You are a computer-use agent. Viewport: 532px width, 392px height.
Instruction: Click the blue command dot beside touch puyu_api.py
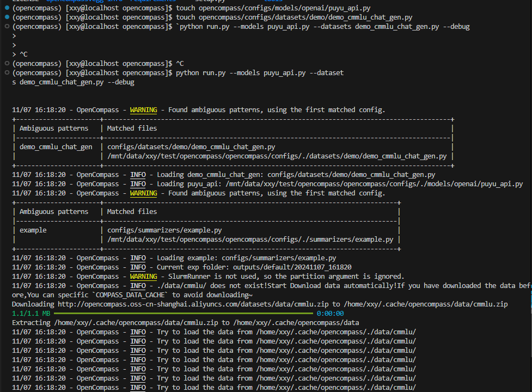coord(7,8)
